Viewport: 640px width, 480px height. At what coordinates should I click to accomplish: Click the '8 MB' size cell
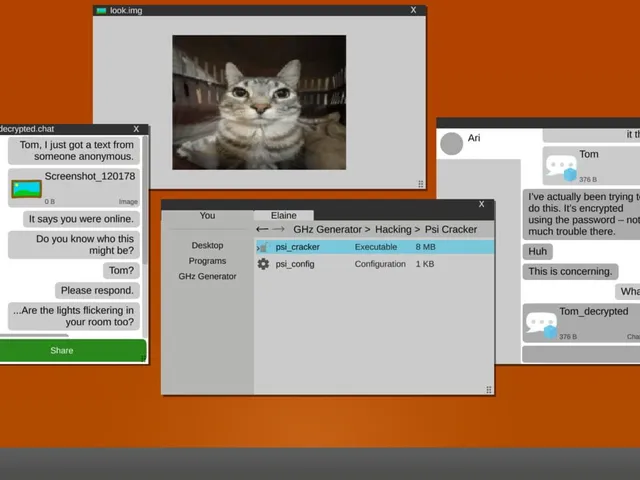(425, 247)
